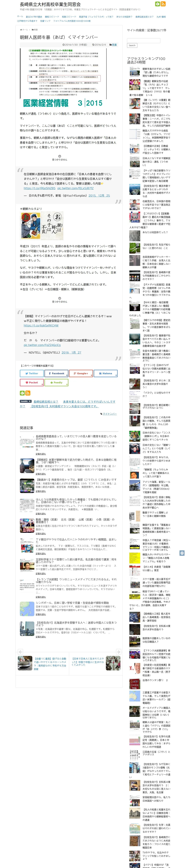Image resolution: width=186 pixels, height=868 pixels.
Task: Open the ホーム menu item
Action: (x=20, y=16)
